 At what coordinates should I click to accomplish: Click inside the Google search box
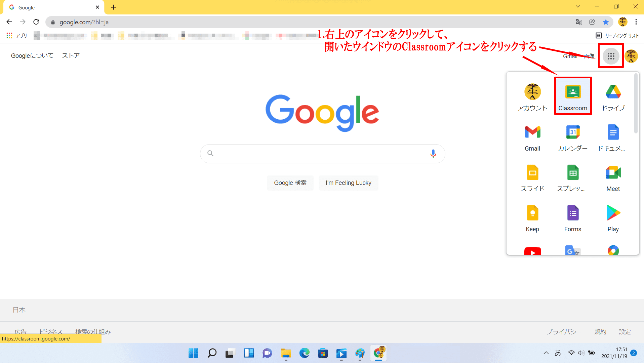[x=319, y=154]
